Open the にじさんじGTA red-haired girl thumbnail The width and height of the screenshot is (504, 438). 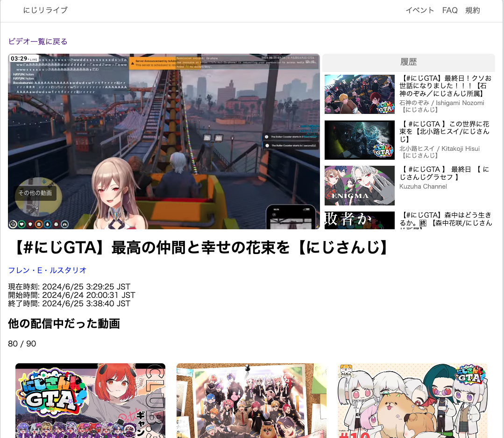(90, 400)
